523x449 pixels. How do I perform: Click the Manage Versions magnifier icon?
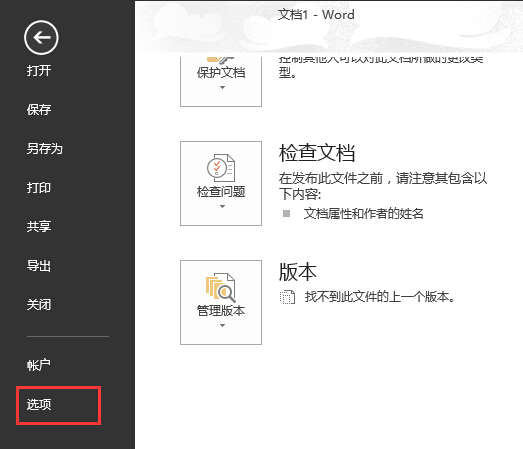[x=220, y=288]
